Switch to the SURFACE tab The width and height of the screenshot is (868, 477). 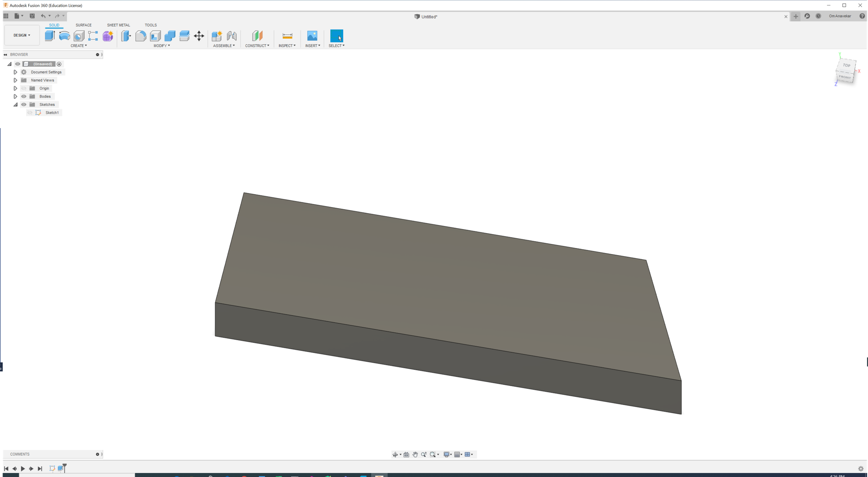pos(84,25)
